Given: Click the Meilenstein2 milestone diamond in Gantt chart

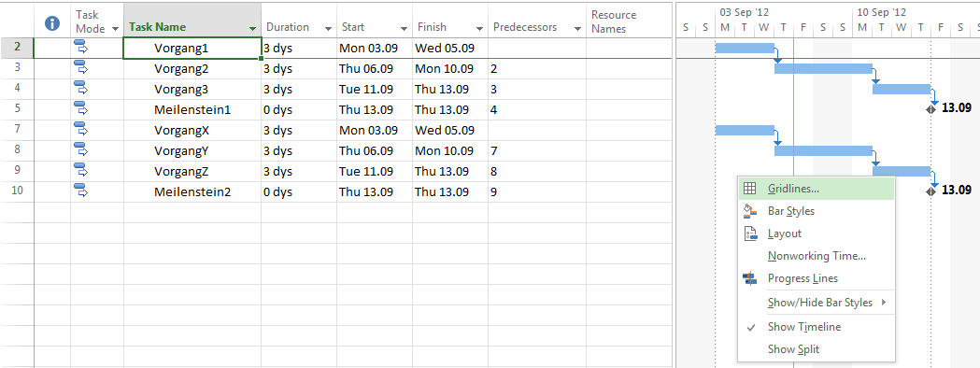Looking at the screenshot, I should [930, 191].
